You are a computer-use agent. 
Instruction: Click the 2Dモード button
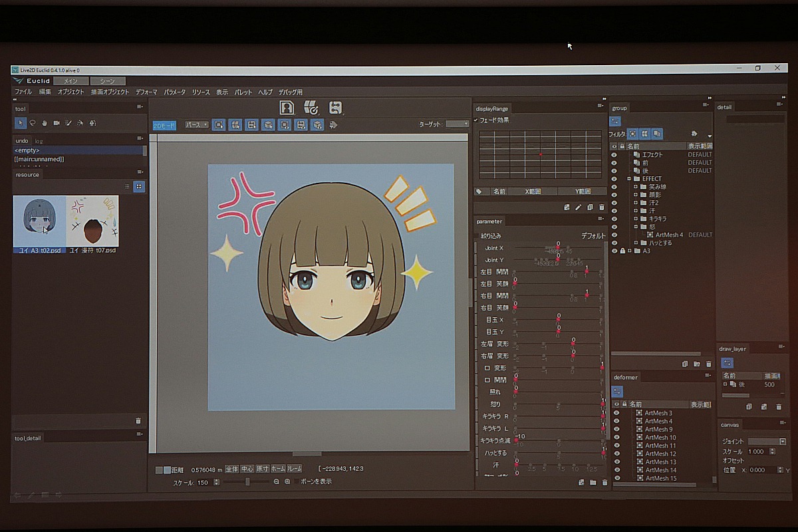point(164,125)
